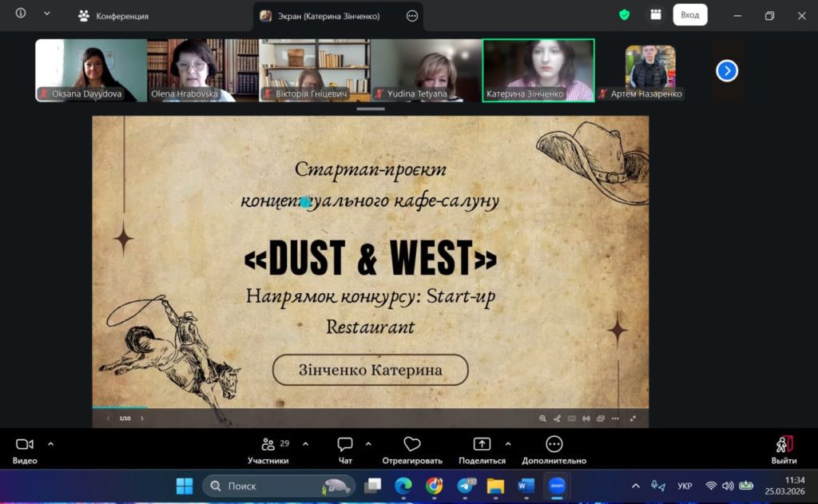The height and width of the screenshot is (504, 818).
Task: Click the Выйти leave meeting button
Action: pos(784,449)
